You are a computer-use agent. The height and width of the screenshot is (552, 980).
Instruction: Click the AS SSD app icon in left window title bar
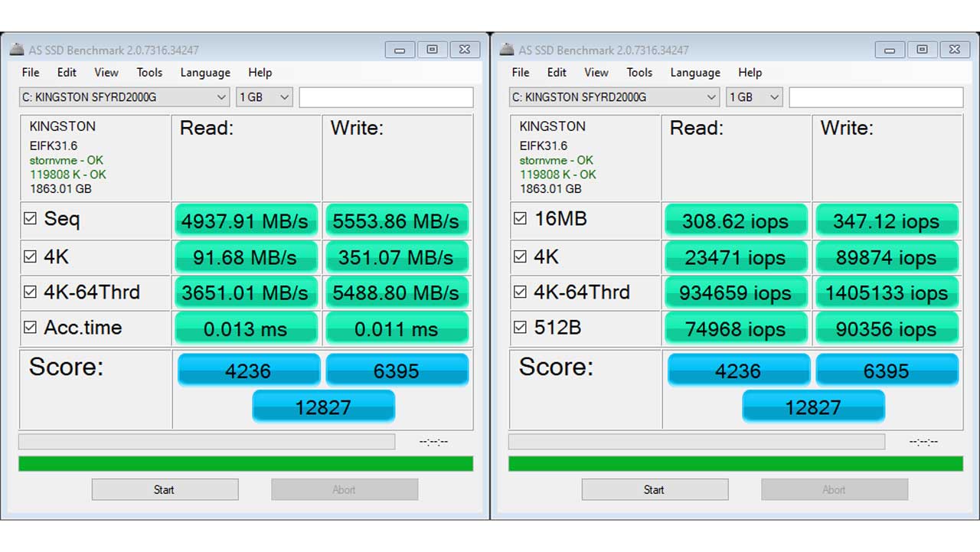click(x=16, y=50)
